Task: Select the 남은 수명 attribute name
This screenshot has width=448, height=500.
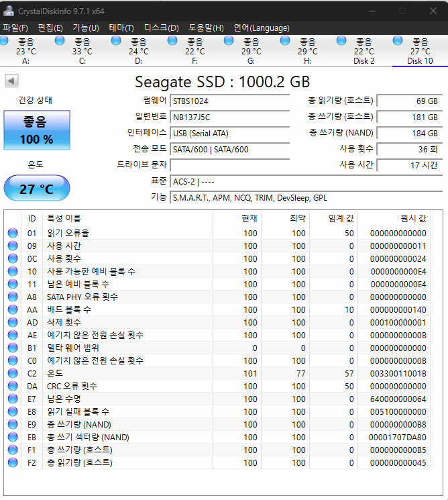Action: click(64, 399)
